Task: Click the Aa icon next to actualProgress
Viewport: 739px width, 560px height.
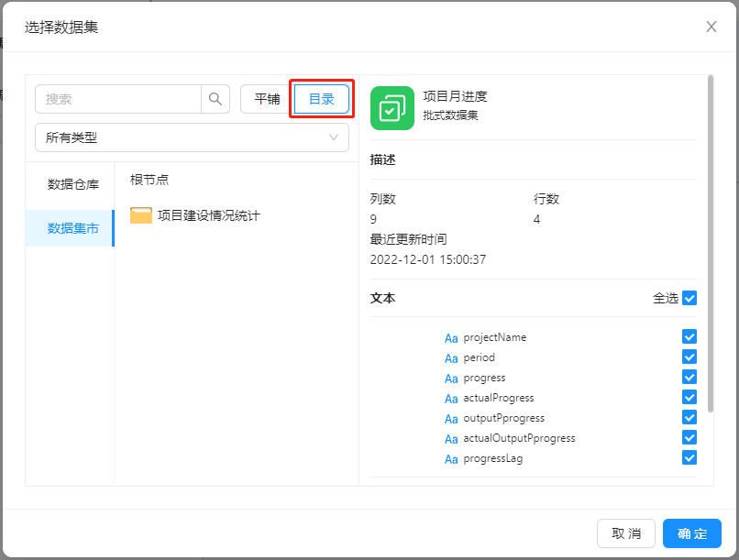Action: tap(451, 399)
